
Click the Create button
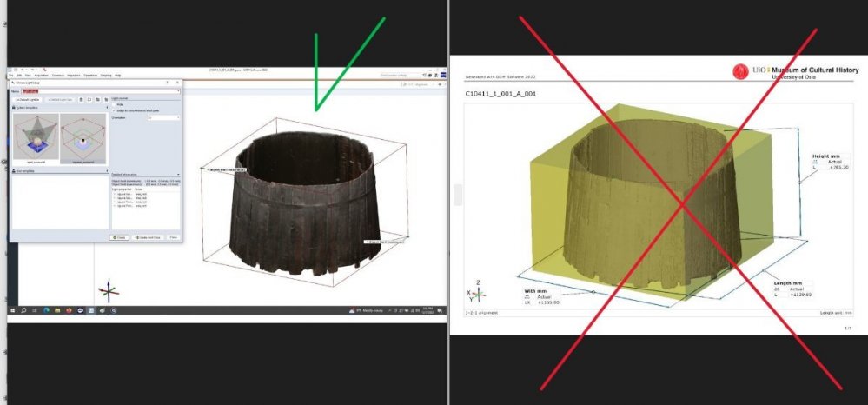pyautogui.click(x=119, y=237)
